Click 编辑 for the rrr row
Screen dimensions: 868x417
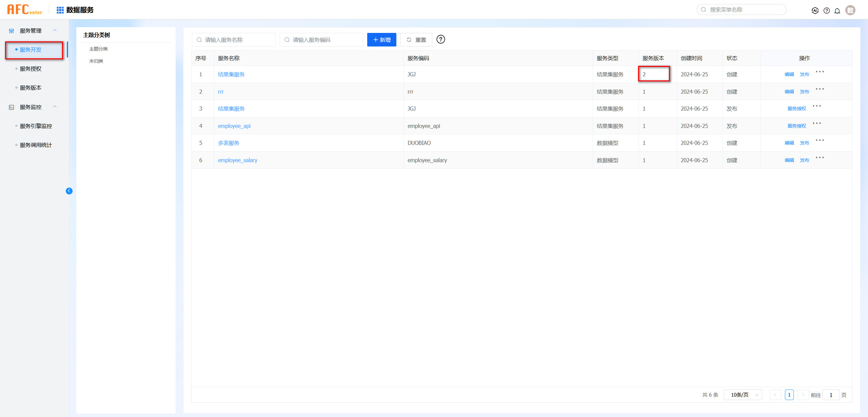[789, 92]
